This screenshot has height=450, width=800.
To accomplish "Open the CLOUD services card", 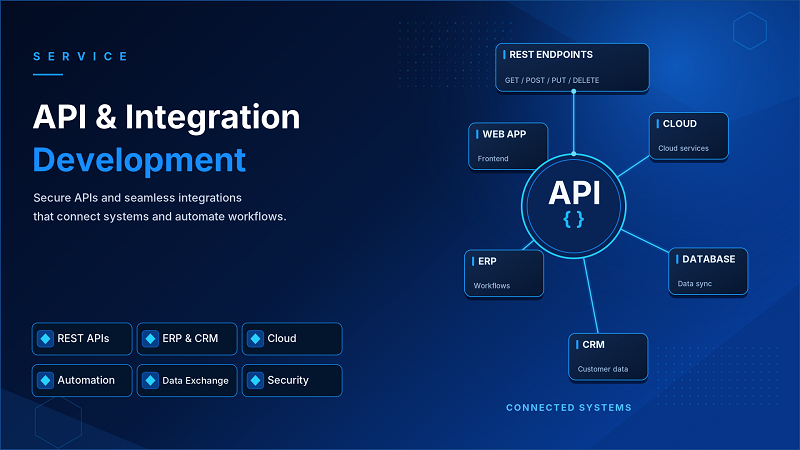I will (x=689, y=136).
